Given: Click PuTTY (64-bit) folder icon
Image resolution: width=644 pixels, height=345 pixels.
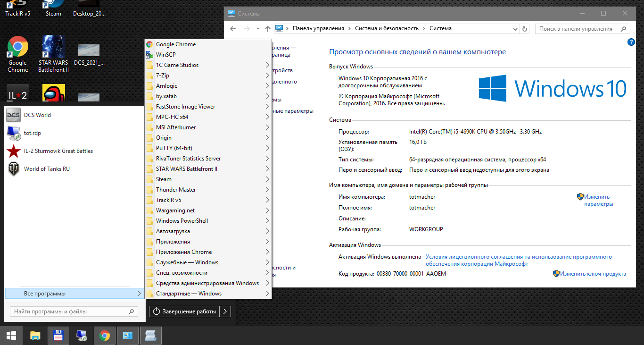Looking at the screenshot, I should 149,148.
